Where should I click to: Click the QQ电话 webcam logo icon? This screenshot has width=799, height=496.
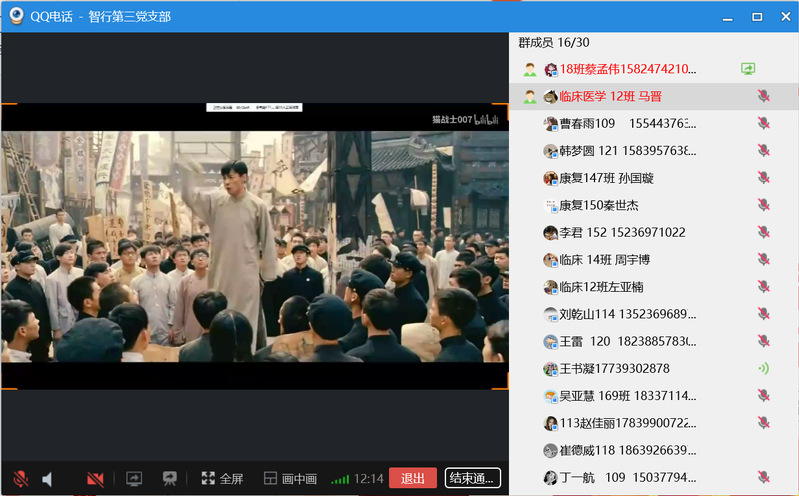16,16
